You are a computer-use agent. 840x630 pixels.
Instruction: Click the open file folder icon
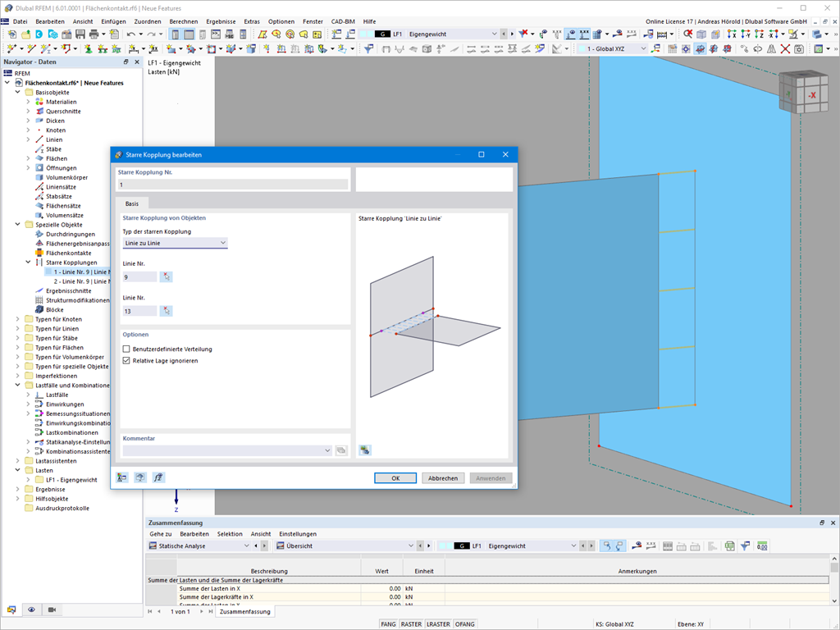[x=25, y=34]
